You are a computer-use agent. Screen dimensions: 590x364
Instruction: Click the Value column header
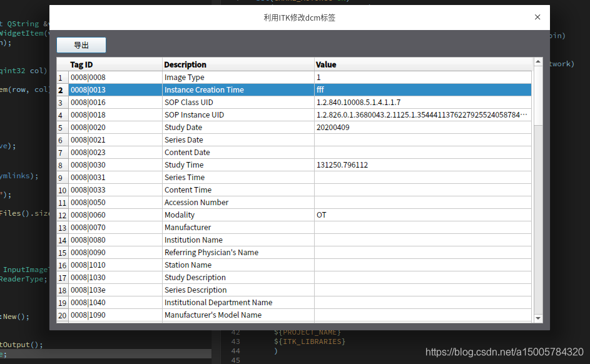423,64
